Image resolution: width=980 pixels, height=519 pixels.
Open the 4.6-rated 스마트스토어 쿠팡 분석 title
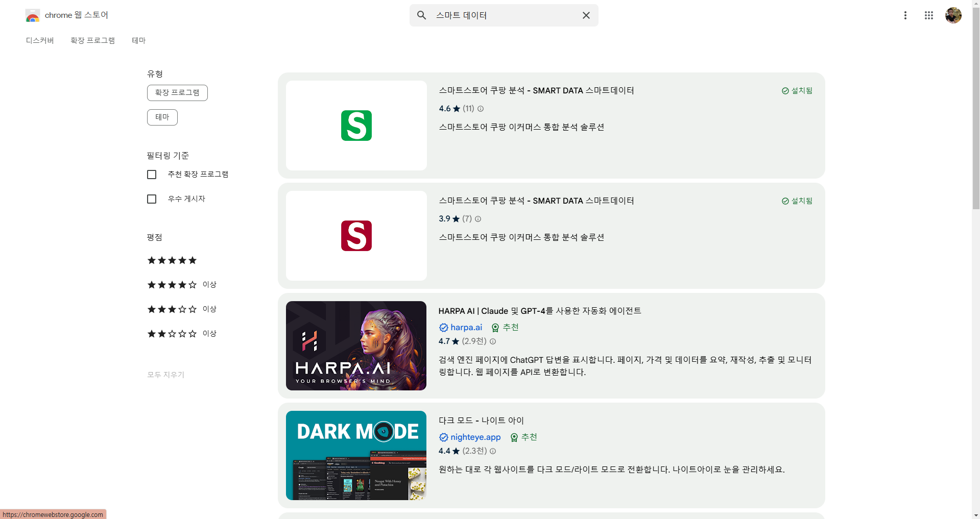click(536, 91)
